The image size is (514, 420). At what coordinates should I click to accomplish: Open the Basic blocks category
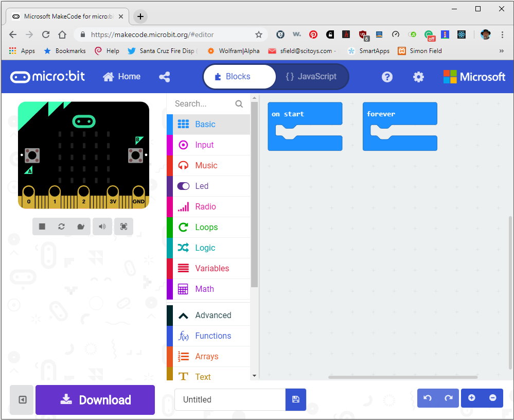pos(208,124)
